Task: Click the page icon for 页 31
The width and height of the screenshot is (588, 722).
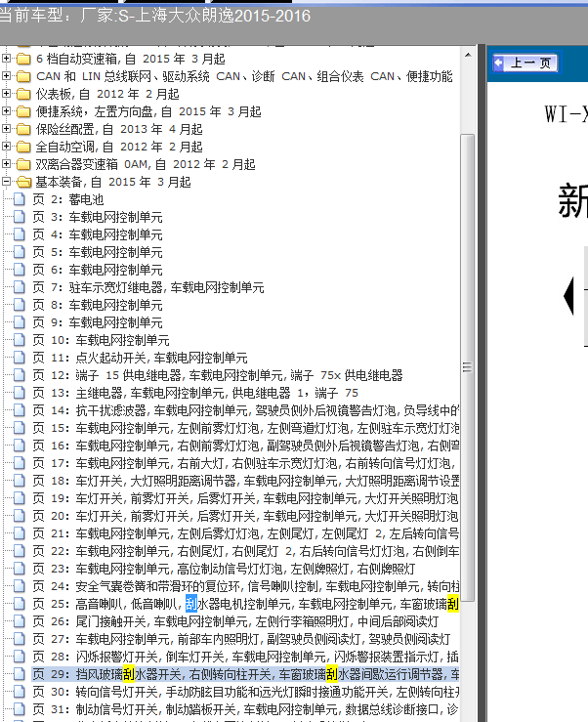Action: point(20,709)
